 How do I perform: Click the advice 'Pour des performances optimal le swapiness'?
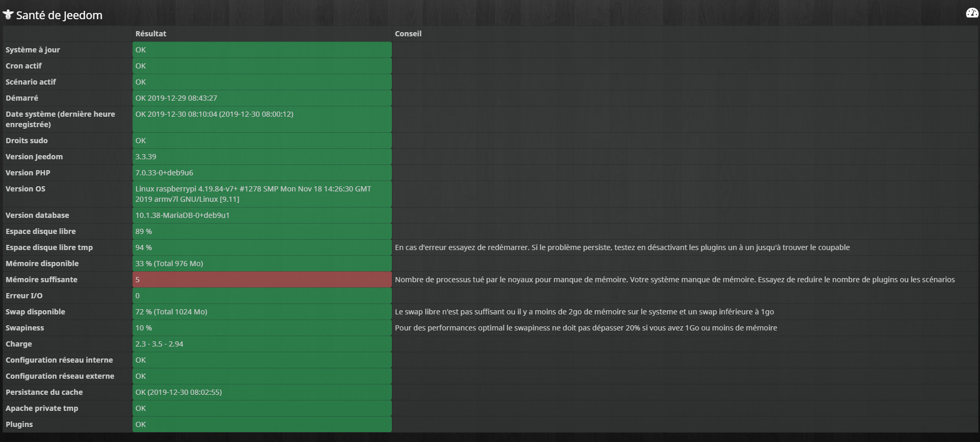pos(586,328)
